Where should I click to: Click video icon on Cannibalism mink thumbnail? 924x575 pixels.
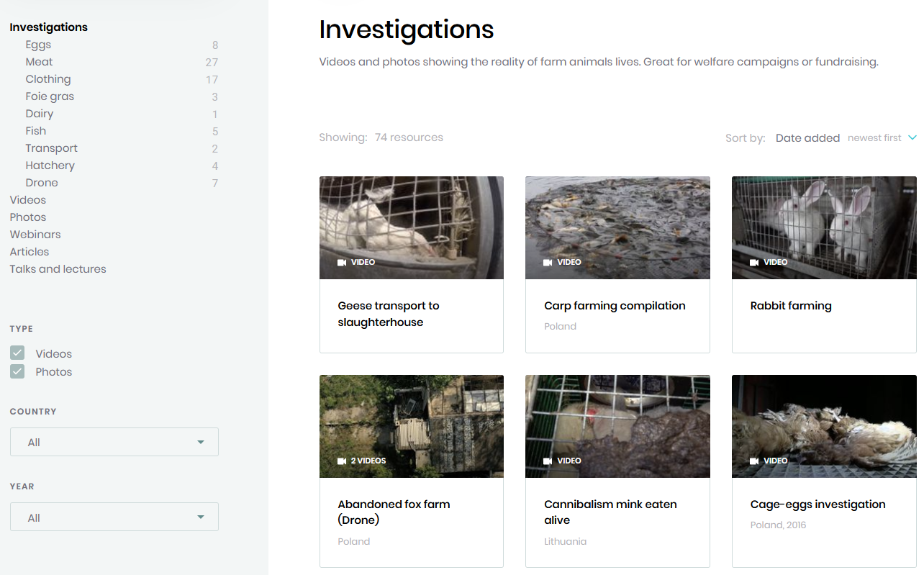tap(548, 461)
